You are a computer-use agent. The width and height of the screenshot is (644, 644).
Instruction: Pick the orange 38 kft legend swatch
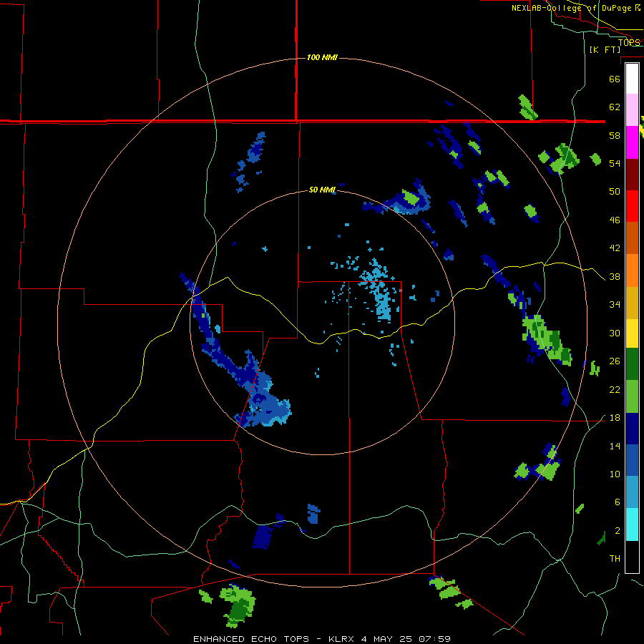point(632,270)
